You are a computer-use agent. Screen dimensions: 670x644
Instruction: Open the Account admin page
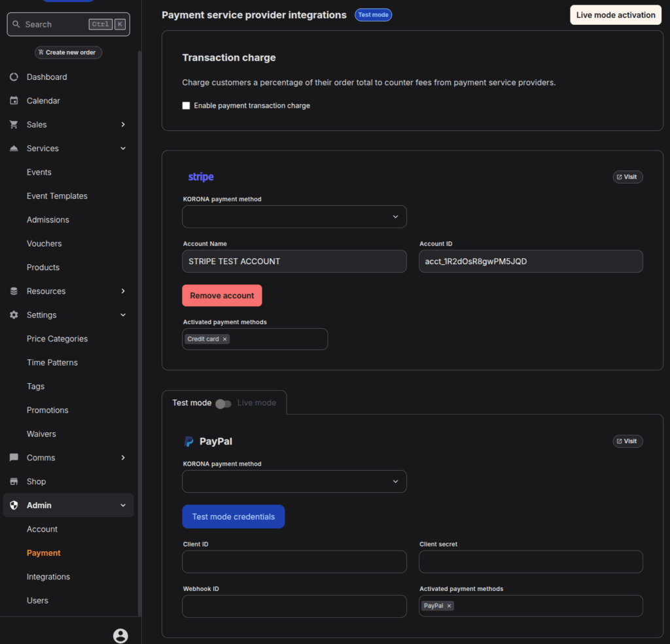[x=42, y=529]
